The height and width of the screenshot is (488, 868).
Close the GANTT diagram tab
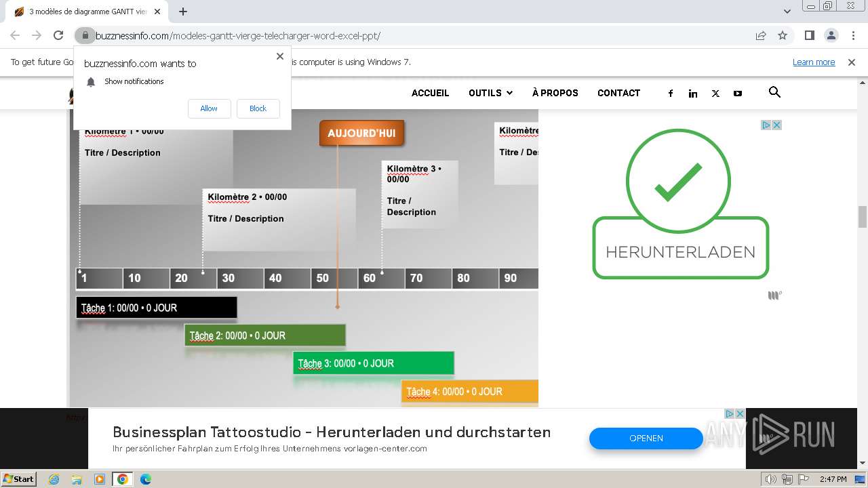click(157, 12)
